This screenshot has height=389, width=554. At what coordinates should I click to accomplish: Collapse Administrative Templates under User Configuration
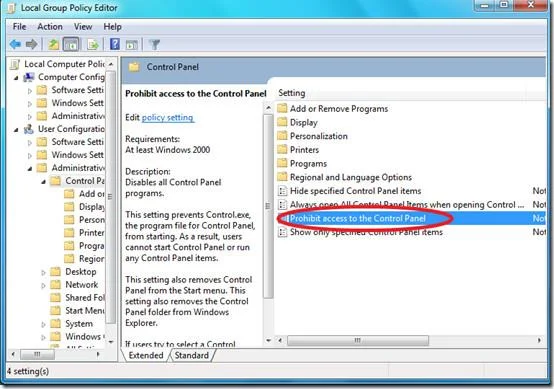tap(30, 169)
